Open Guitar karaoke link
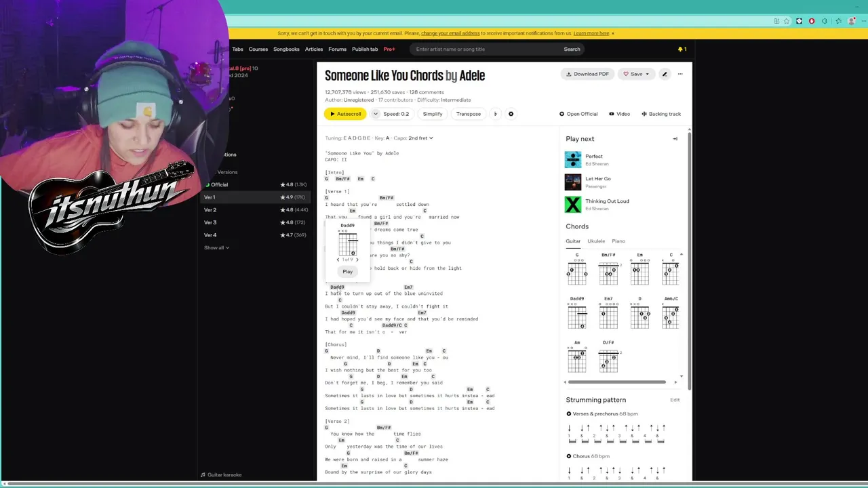 pos(221,475)
